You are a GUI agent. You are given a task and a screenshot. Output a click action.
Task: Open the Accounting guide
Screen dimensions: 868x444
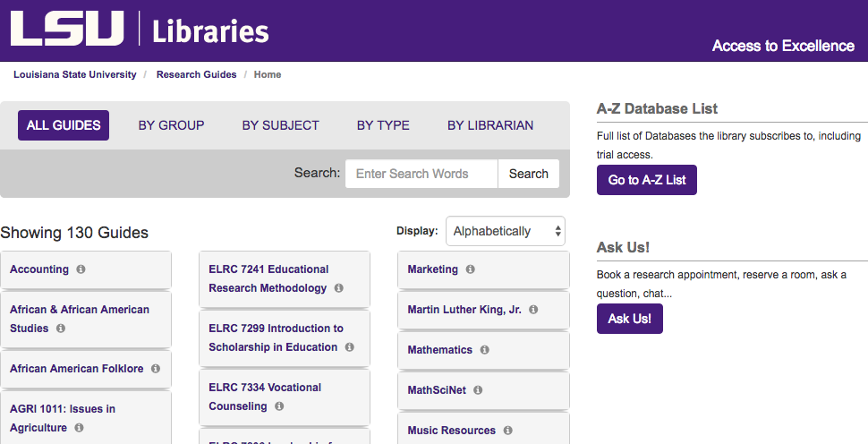39,269
